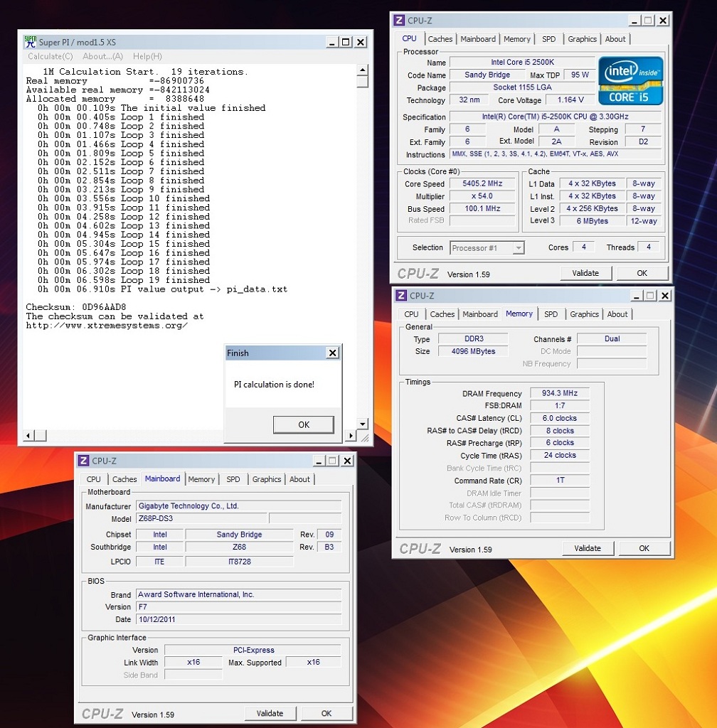Click the 'http://www.xtremesystems.org/' line in Super PI
The height and width of the screenshot is (728, 717).
click(x=107, y=326)
